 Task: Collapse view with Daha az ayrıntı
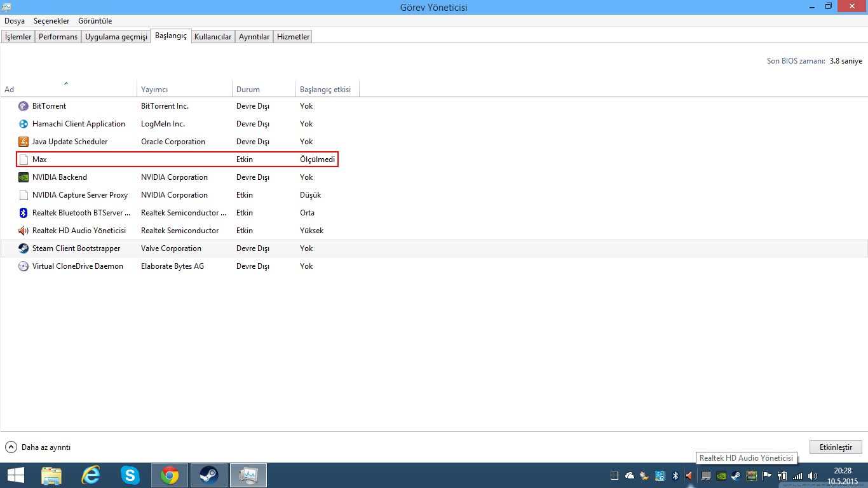tap(38, 447)
